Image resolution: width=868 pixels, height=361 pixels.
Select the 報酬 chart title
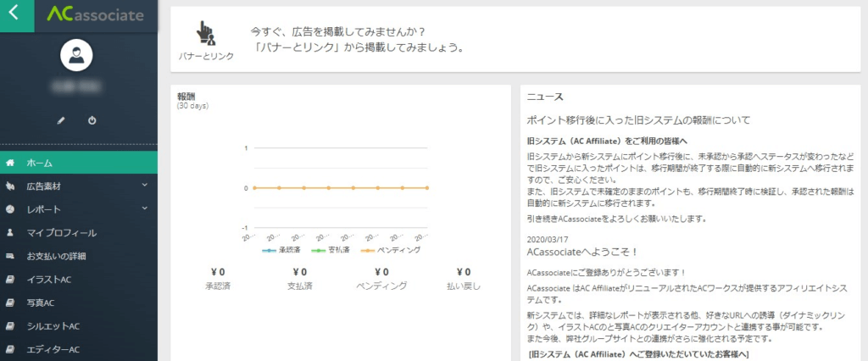click(x=186, y=97)
